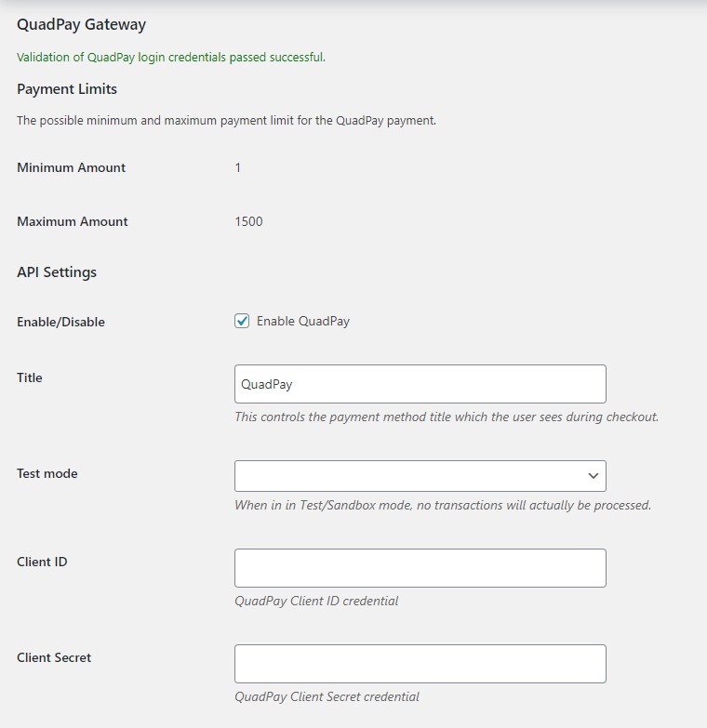Click the 'QuadPay Client ID credential' hint text
707x728 pixels.
tap(316, 601)
